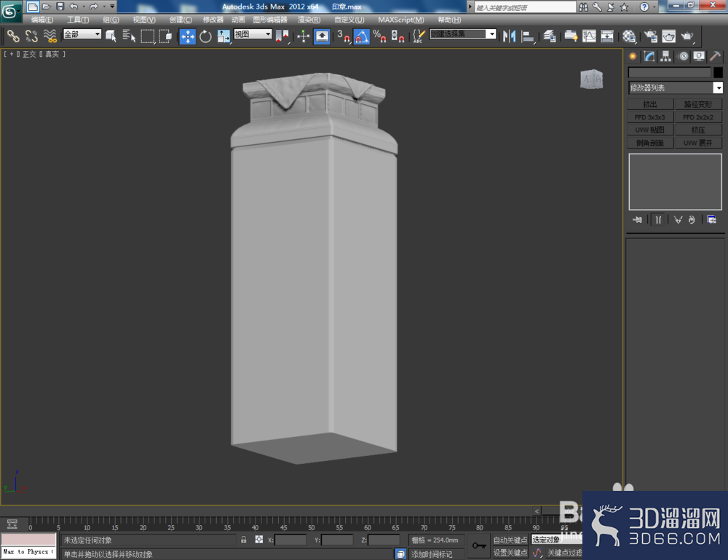Open the Select by Name list tool
The image size is (728, 560).
coord(129,36)
